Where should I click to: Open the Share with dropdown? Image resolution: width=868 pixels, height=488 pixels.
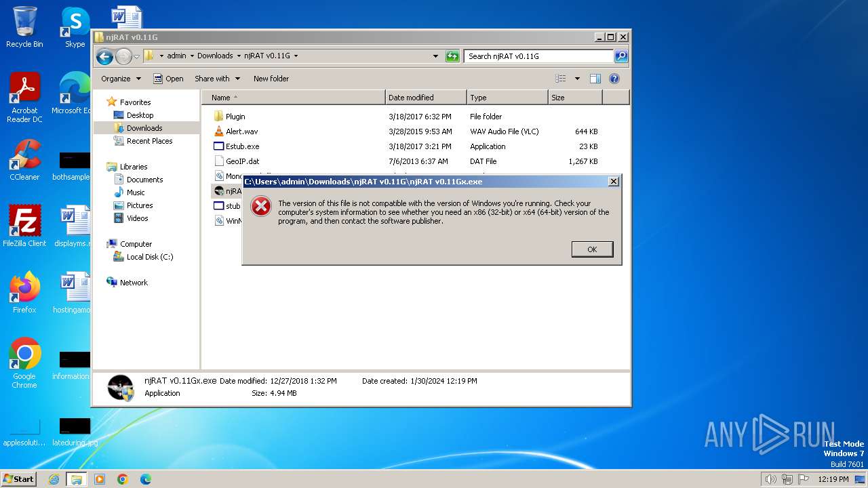pyautogui.click(x=217, y=79)
